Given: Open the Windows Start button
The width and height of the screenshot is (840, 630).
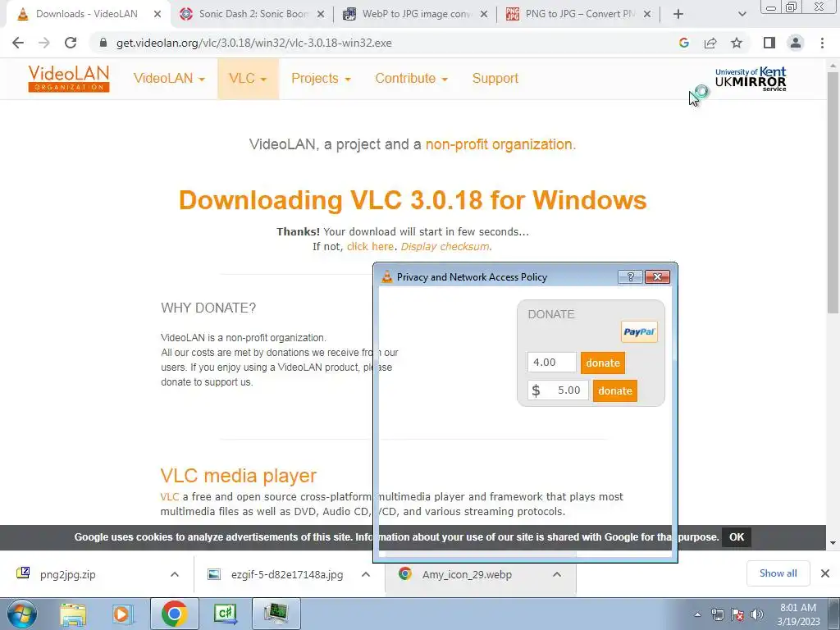Looking at the screenshot, I should point(22,614).
